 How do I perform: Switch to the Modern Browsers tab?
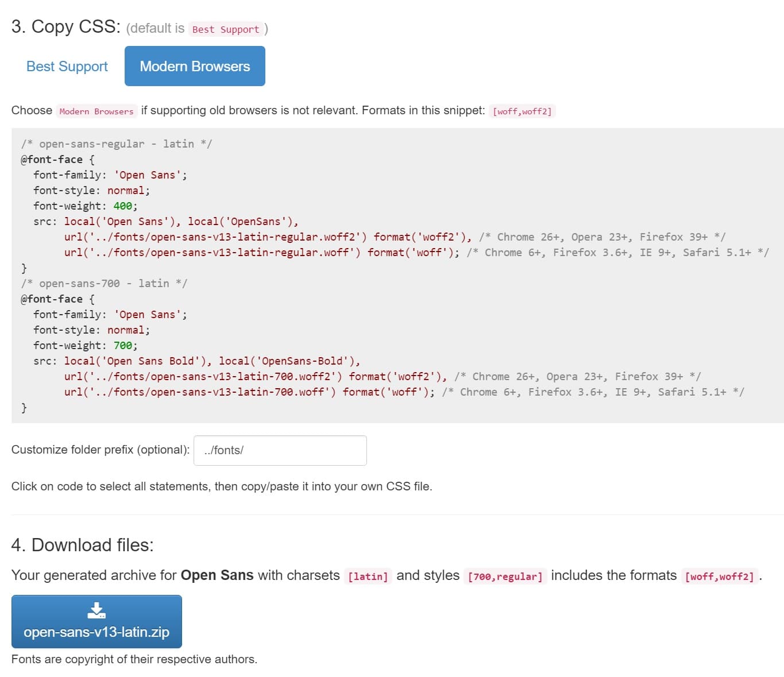[x=194, y=66]
